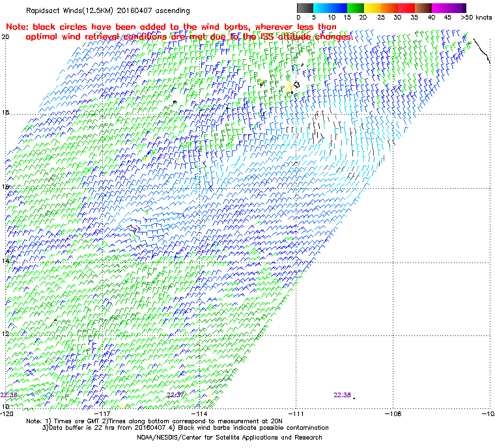
Task: Click the brown 35-40 knots legend swatch
Action: pos(423,8)
